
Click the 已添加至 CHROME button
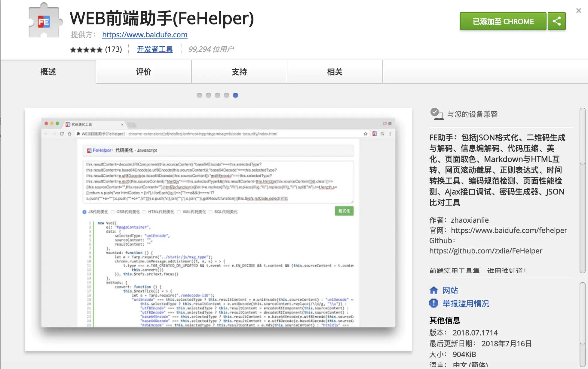click(503, 21)
